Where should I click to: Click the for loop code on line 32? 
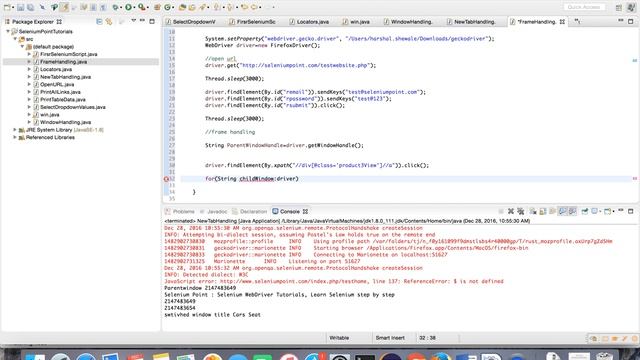pyautogui.click(x=252, y=178)
